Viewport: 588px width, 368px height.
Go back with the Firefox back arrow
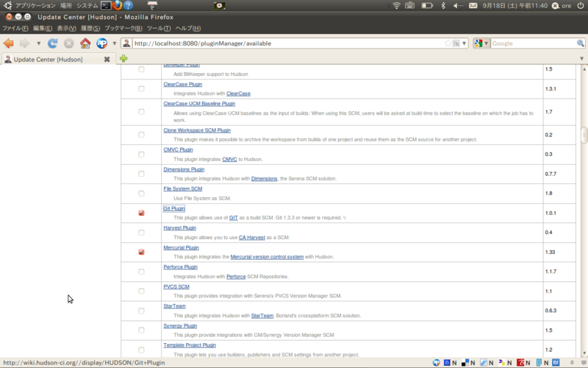(8, 43)
